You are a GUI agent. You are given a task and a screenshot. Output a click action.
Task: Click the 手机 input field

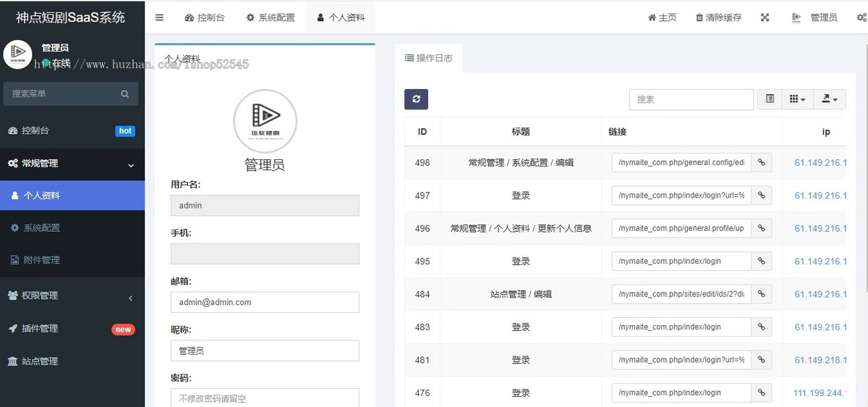pyautogui.click(x=265, y=253)
